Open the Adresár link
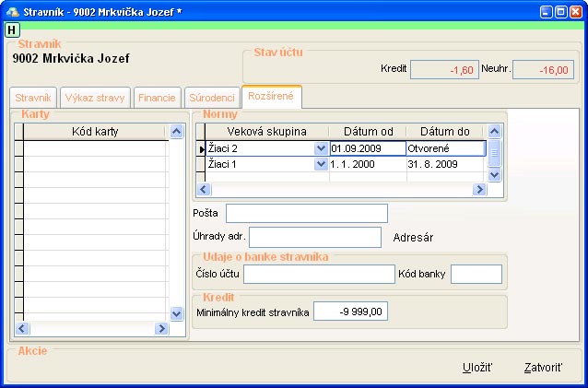This screenshot has height=388, width=588. point(413,237)
